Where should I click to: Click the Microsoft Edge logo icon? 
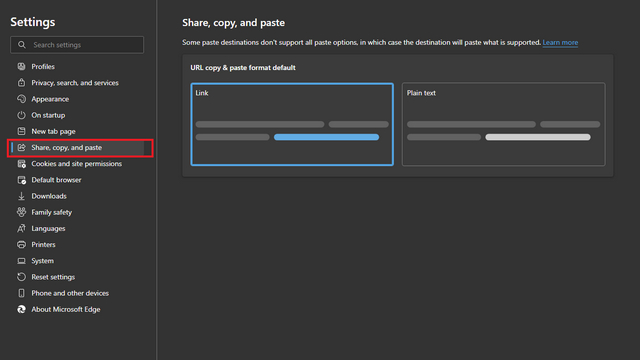coord(21,309)
